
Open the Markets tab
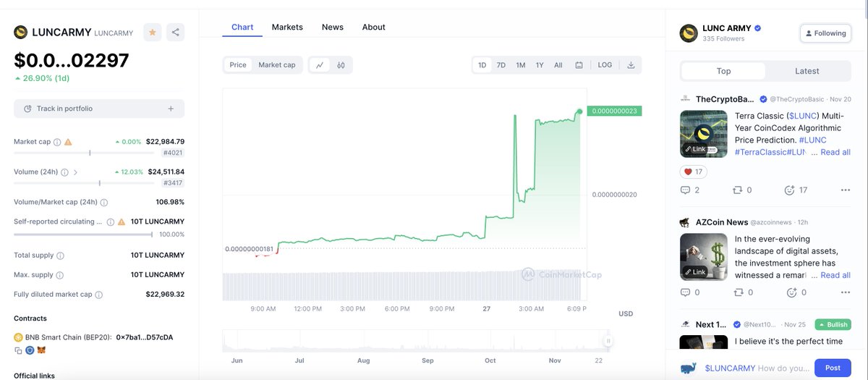click(287, 27)
